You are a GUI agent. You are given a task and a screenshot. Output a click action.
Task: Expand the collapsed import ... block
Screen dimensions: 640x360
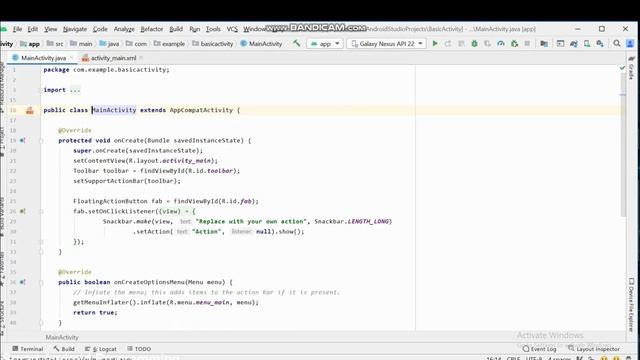tap(75, 90)
